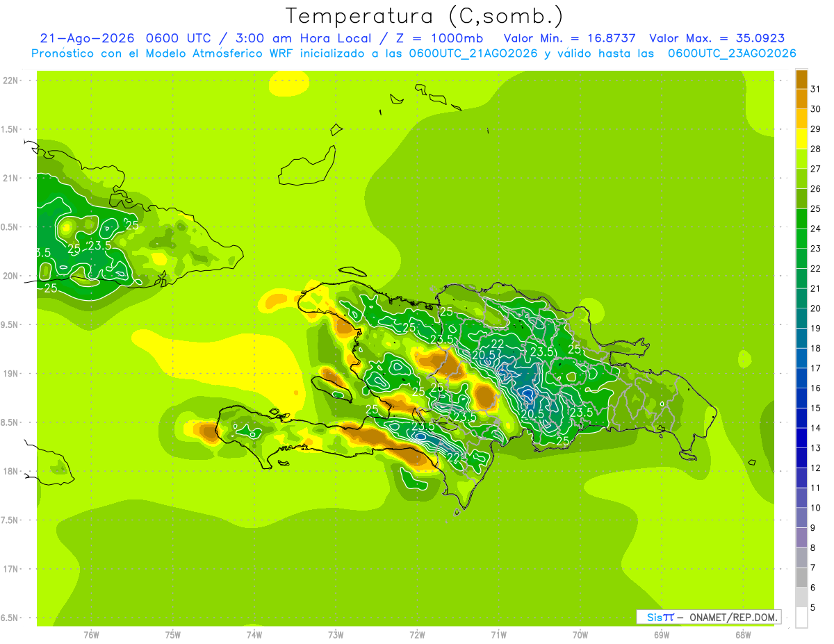Click the color scale label "13"
This screenshot has height=644, width=834.
click(x=815, y=447)
